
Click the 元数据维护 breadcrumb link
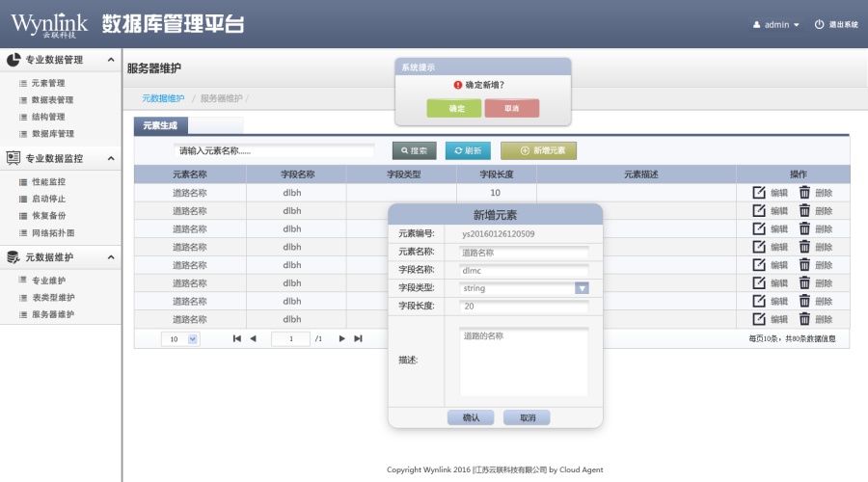pos(163,98)
